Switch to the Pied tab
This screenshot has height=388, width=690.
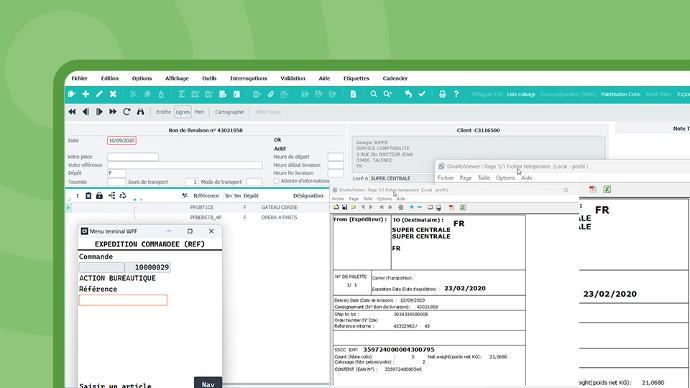[199, 112]
